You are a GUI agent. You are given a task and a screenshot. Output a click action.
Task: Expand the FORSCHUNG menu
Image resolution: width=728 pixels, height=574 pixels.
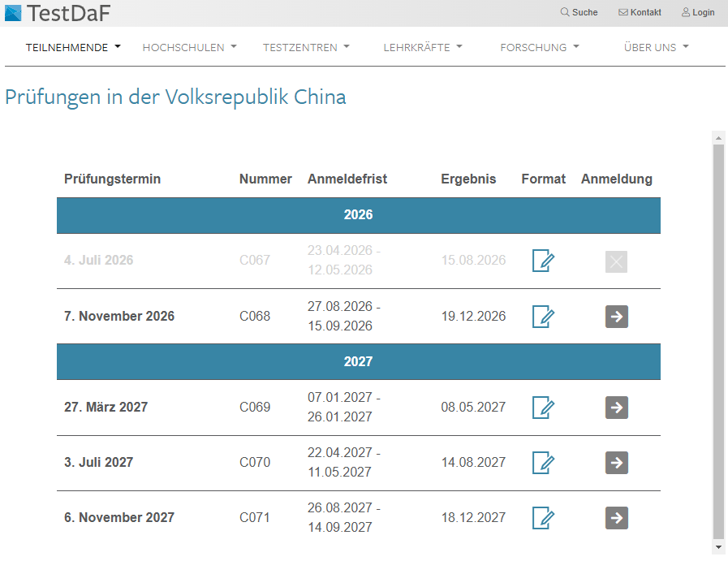(x=540, y=47)
